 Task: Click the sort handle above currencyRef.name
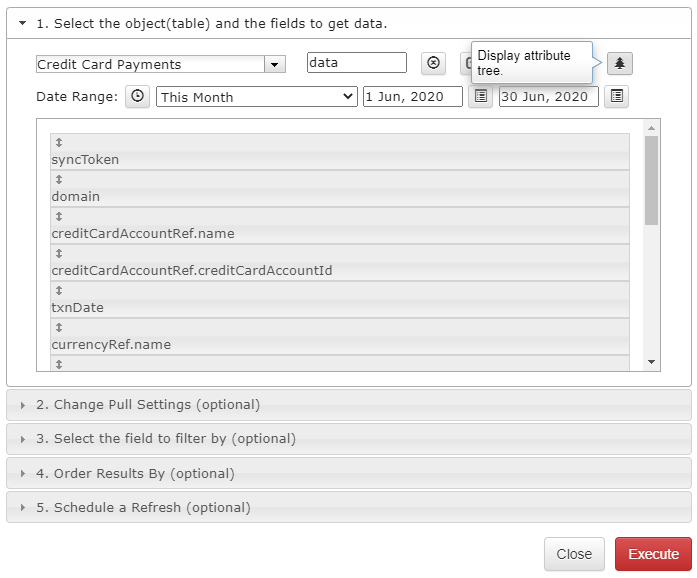[59, 328]
